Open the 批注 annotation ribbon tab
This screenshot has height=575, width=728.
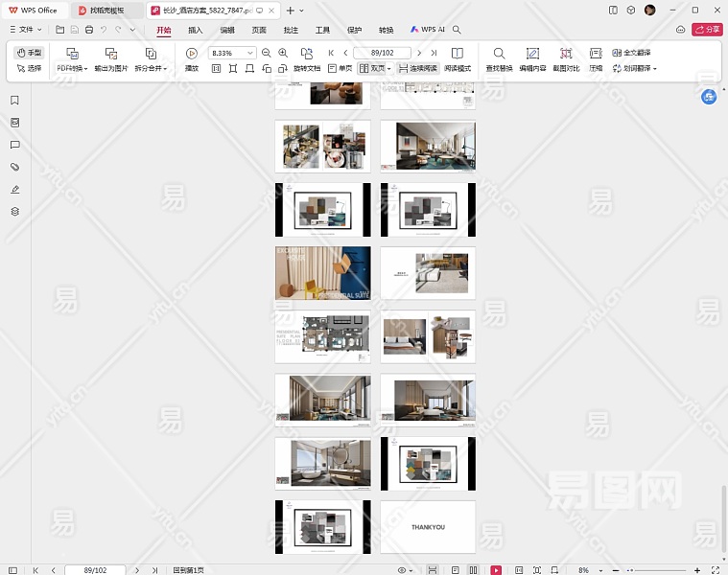pos(291,30)
